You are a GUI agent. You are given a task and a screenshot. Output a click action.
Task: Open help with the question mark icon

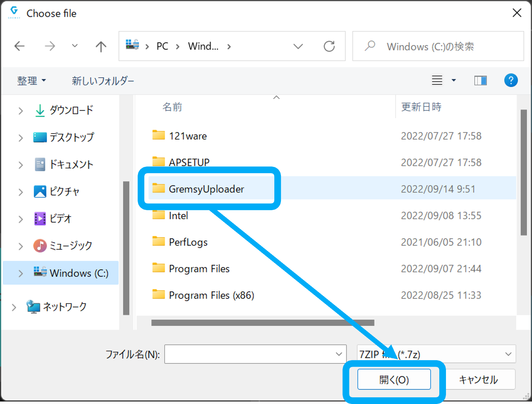[x=511, y=80]
